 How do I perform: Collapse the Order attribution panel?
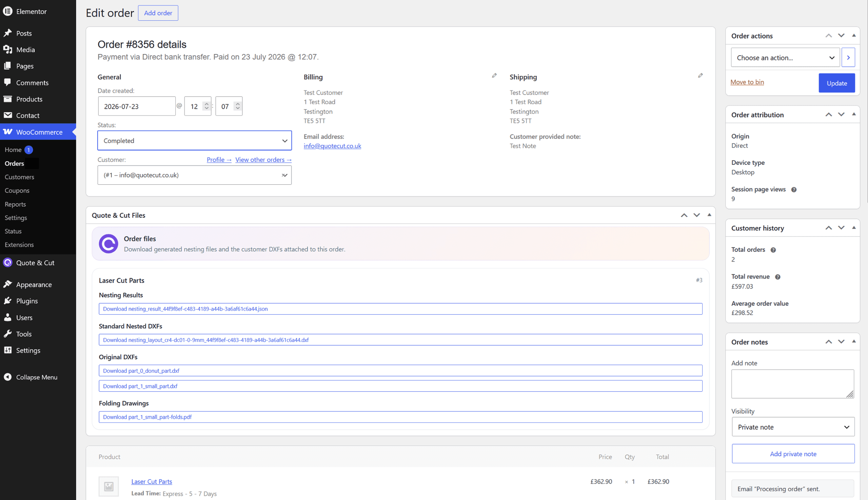tap(853, 114)
